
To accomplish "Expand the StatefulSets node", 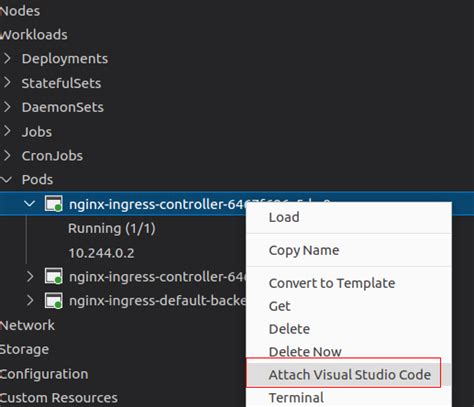I will pos(7,83).
